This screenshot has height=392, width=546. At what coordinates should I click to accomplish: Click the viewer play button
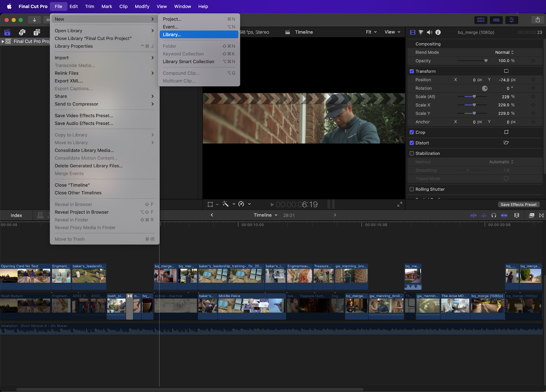[x=272, y=205]
